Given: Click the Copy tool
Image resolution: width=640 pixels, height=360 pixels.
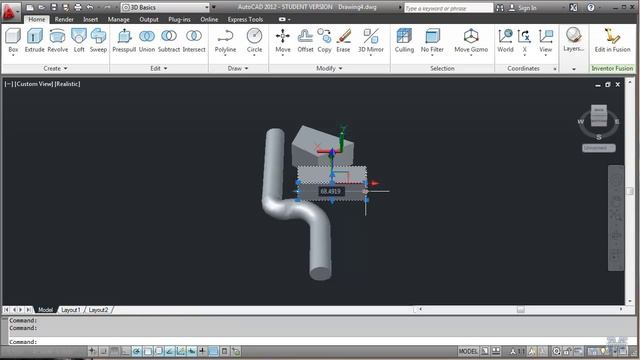Looking at the screenshot, I should pos(324,41).
